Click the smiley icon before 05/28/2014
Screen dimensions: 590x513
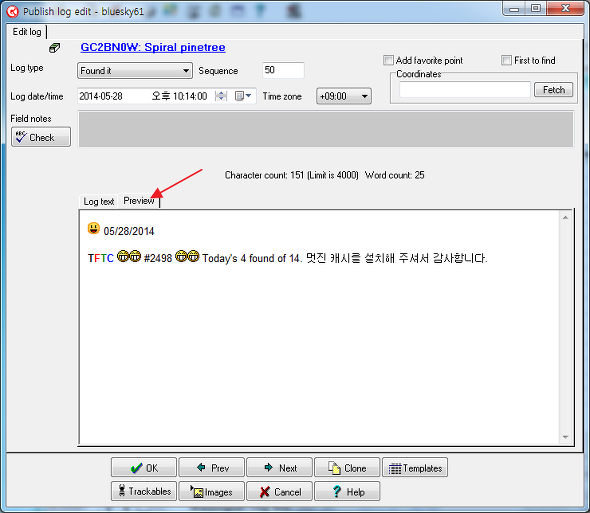(94, 228)
